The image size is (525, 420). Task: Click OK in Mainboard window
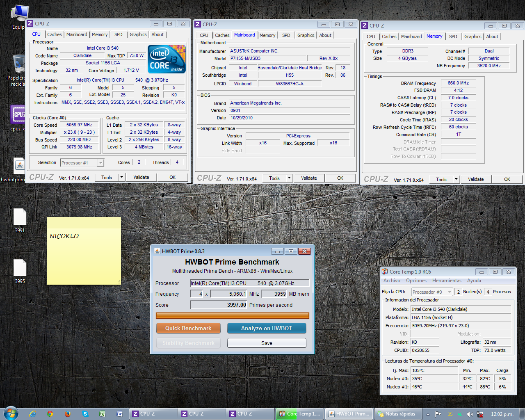pos(340,178)
